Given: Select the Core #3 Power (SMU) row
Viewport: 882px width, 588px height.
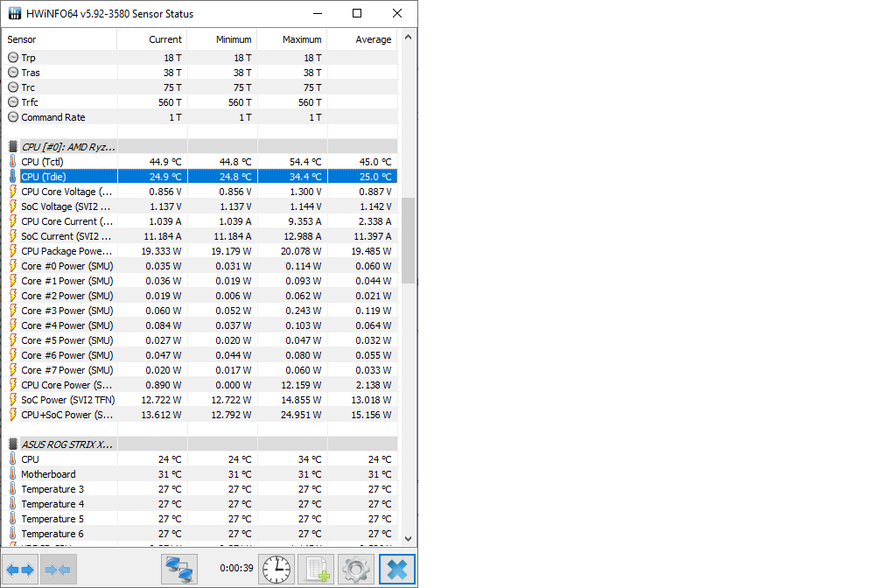Looking at the screenshot, I should 200,311.
